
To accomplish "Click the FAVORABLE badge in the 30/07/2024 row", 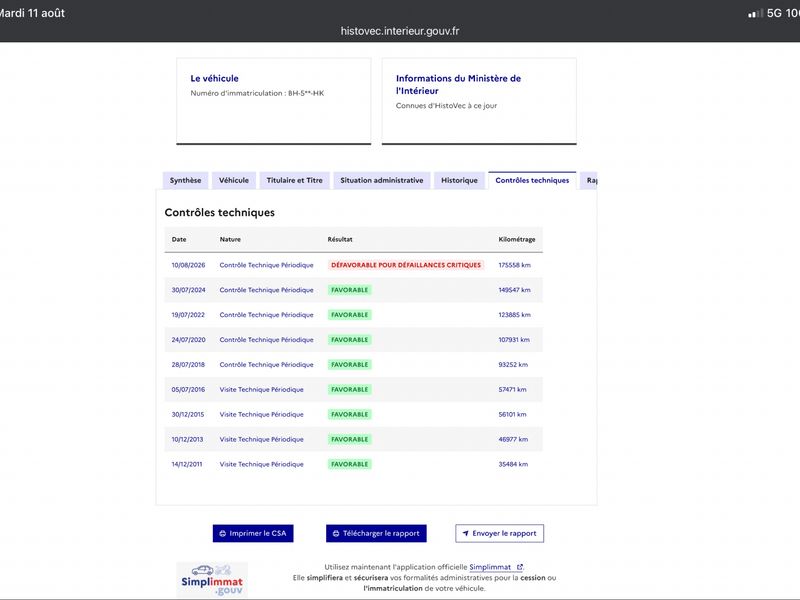I will 349,290.
